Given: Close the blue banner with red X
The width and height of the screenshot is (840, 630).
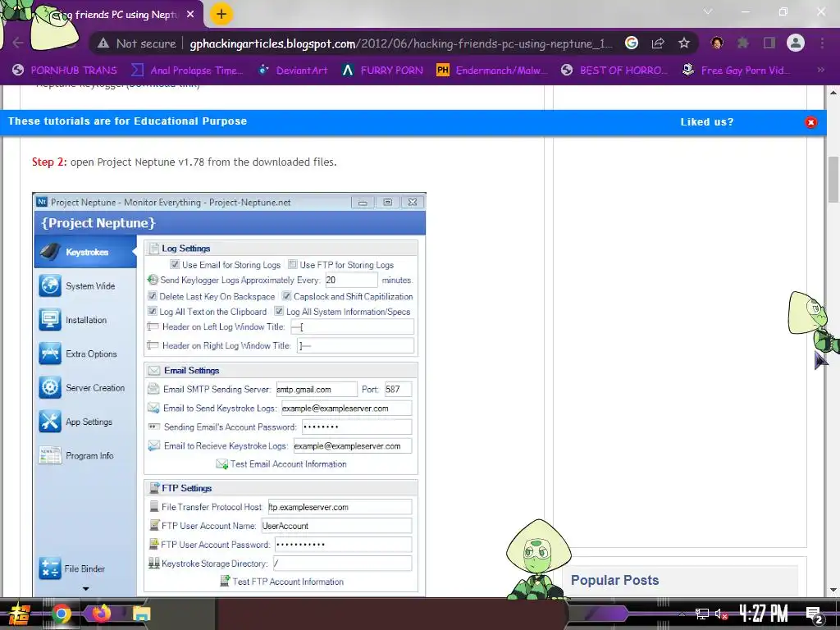Looking at the screenshot, I should pyautogui.click(x=811, y=122).
